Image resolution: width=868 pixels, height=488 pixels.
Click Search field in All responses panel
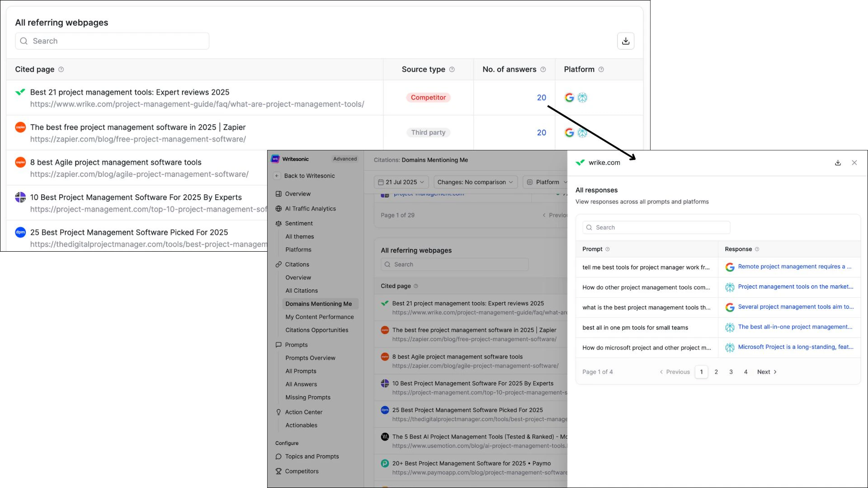(656, 227)
